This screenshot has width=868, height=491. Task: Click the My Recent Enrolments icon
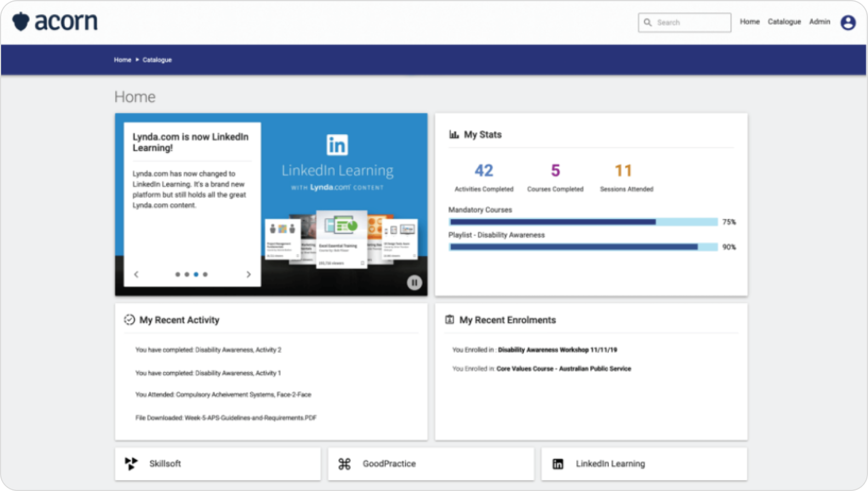449,319
